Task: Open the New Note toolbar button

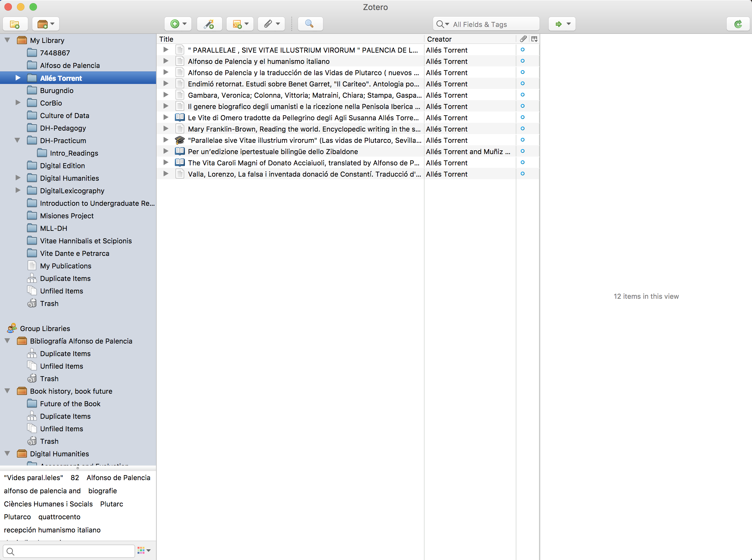Action: click(240, 24)
